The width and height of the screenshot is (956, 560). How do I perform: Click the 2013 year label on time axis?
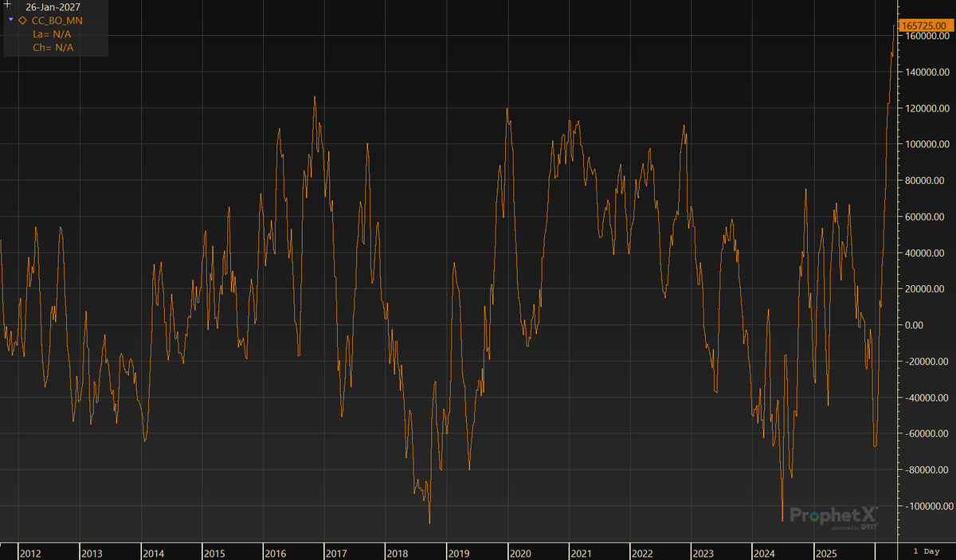92,553
